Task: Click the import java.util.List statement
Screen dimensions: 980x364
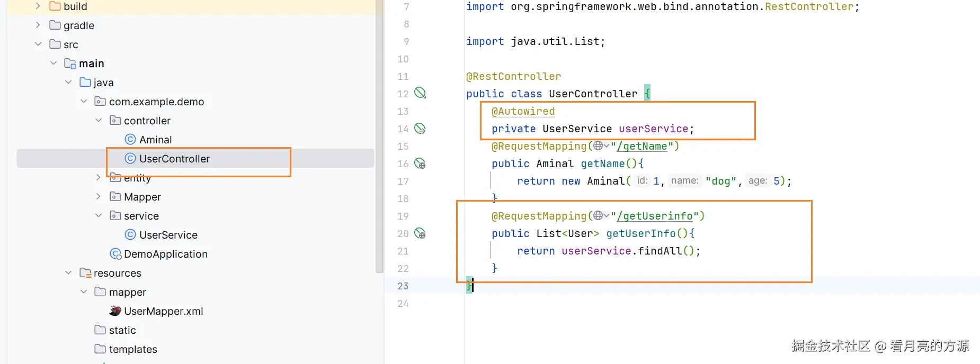Action: click(x=535, y=41)
